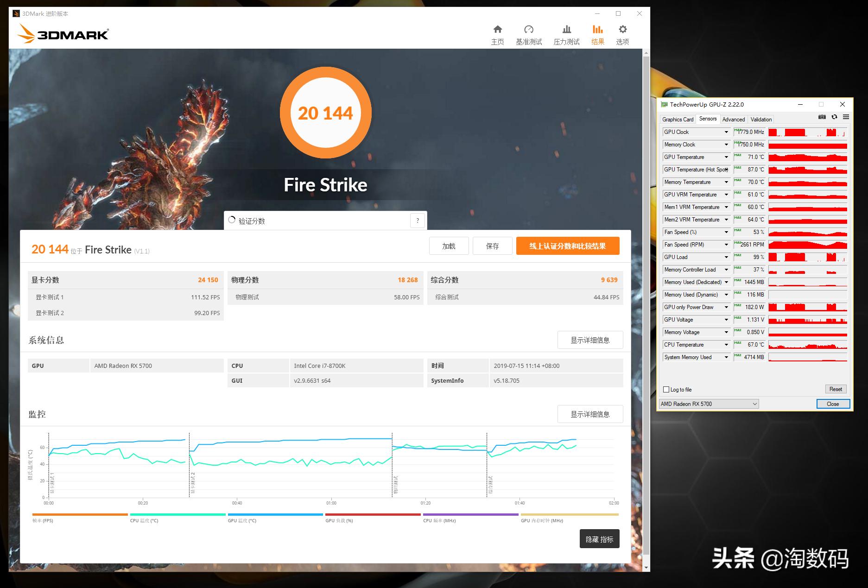Click the orange online compare results button

(x=568, y=246)
